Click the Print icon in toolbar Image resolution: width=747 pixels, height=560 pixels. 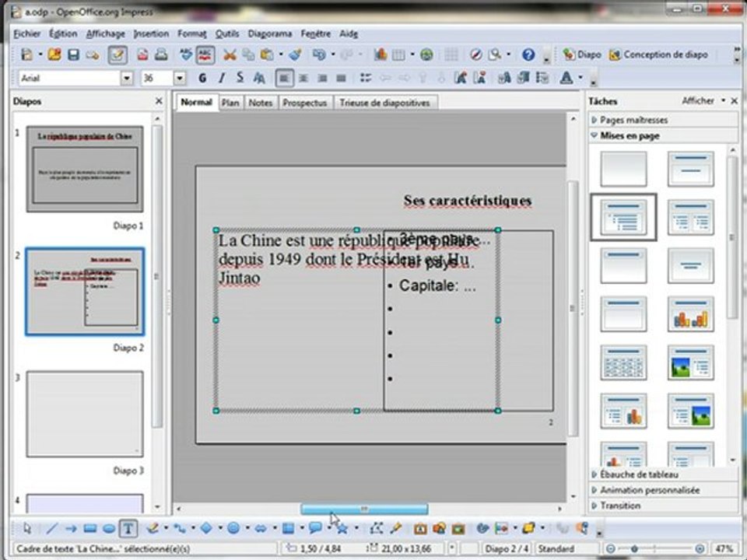(161, 55)
